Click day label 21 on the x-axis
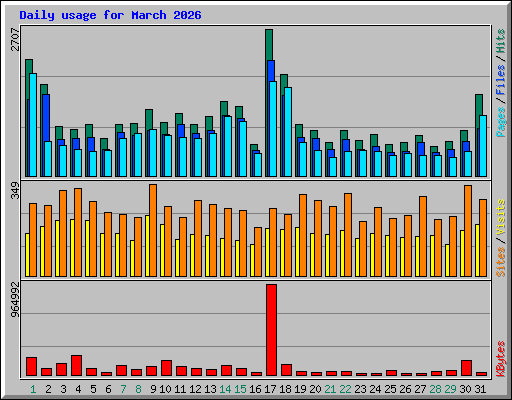 pos(330,389)
